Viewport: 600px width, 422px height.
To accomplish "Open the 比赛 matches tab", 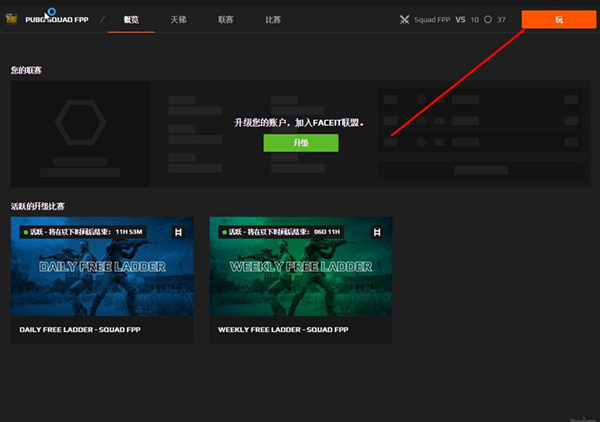I will click(273, 20).
